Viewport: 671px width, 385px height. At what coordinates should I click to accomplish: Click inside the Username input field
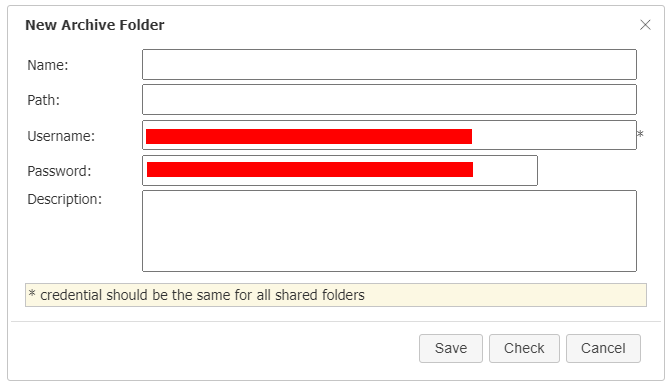389,135
